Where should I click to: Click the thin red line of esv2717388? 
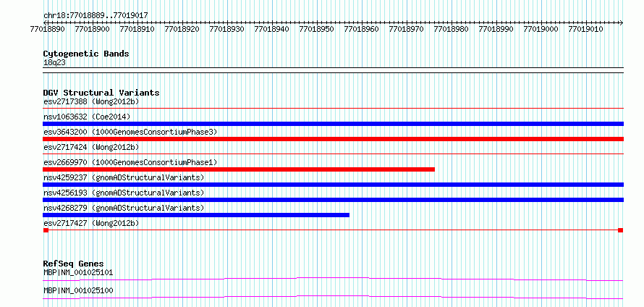pyautogui.click(x=333, y=109)
